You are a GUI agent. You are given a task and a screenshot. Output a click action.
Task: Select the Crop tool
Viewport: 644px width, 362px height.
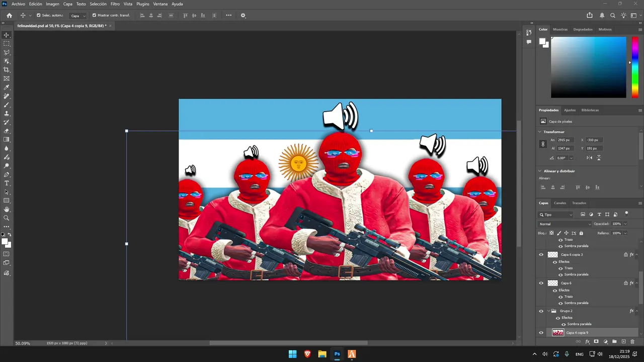point(7,70)
